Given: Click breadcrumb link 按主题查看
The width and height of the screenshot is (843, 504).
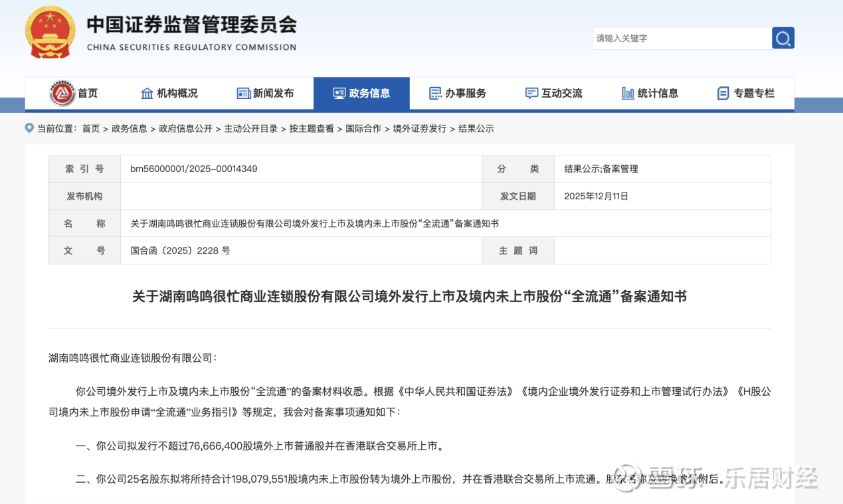Looking at the screenshot, I should point(312,128).
